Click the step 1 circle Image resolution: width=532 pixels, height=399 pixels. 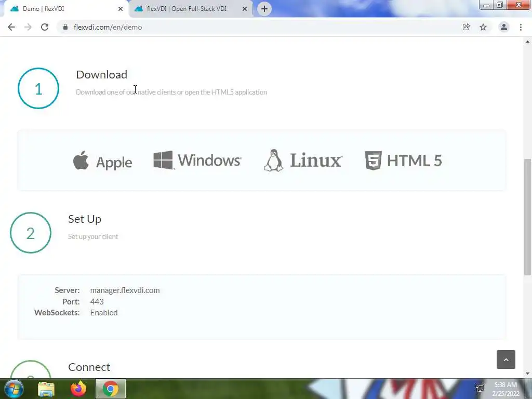(x=38, y=88)
